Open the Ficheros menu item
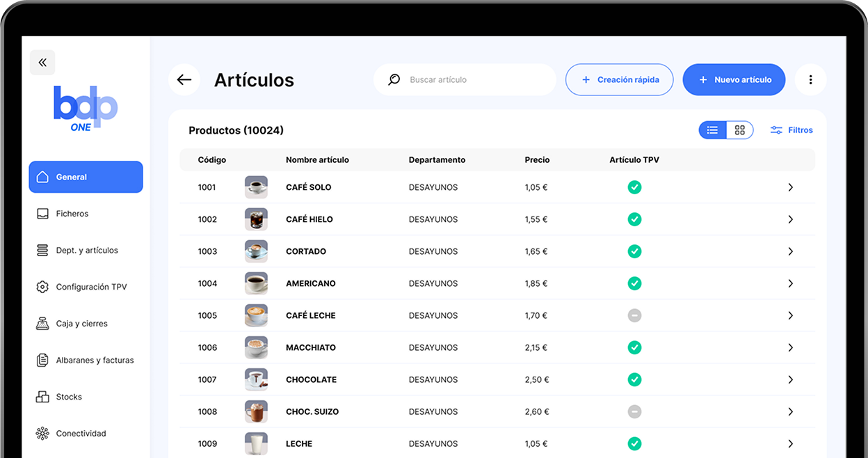Viewport: 868px width, 458px height. click(72, 214)
